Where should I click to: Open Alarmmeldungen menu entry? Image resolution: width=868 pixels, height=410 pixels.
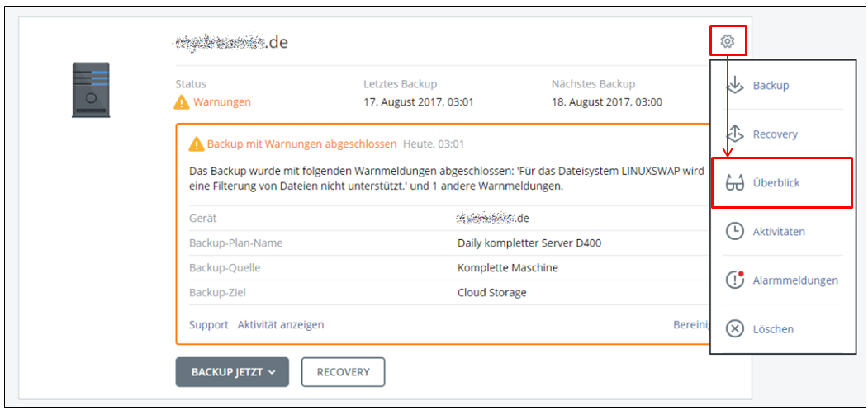[x=795, y=280]
